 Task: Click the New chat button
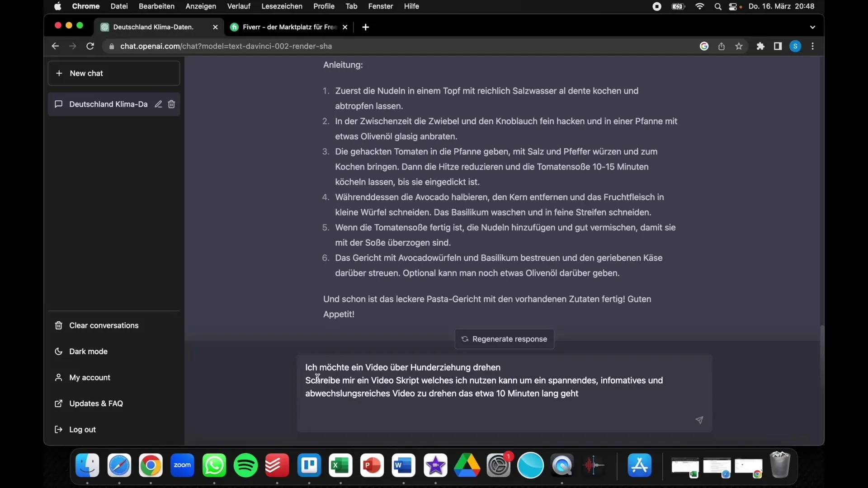113,73
